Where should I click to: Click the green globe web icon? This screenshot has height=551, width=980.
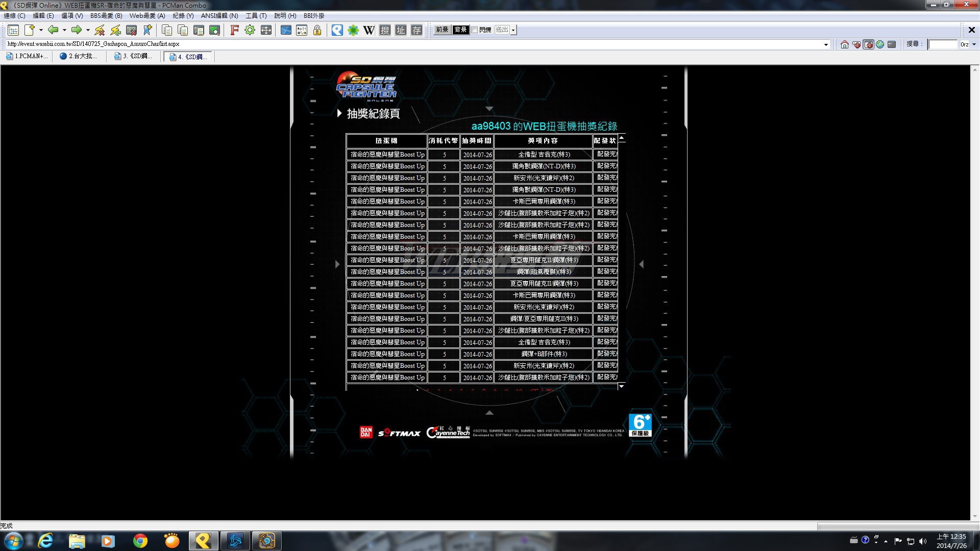tap(880, 44)
